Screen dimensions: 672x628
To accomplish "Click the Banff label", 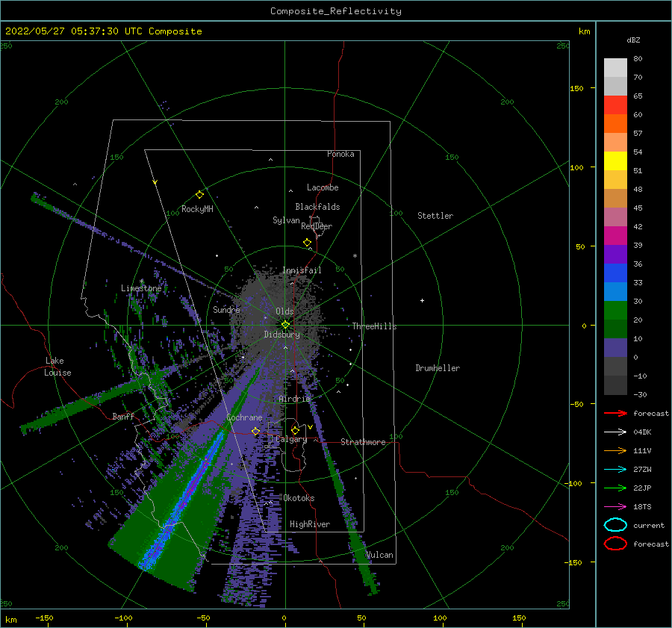I will click(x=123, y=417).
